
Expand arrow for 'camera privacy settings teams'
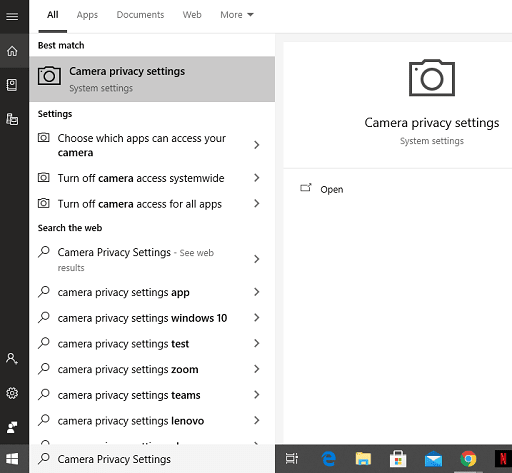pyautogui.click(x=256, y=395)
